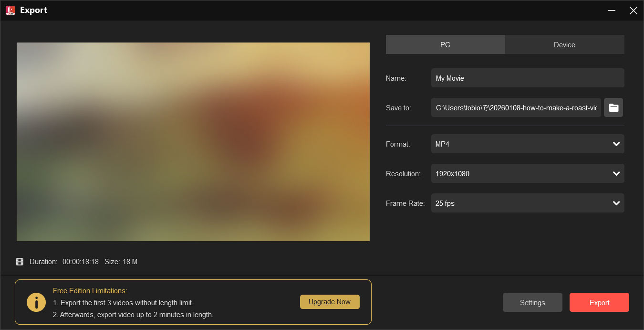Click the Frame Rate dropdown chevron arrow
644x330 pixels.
(x=617, y=203)
